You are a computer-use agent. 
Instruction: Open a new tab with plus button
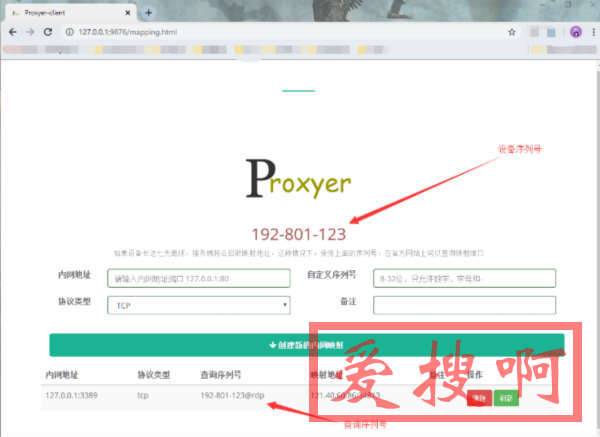pos(148,13)
